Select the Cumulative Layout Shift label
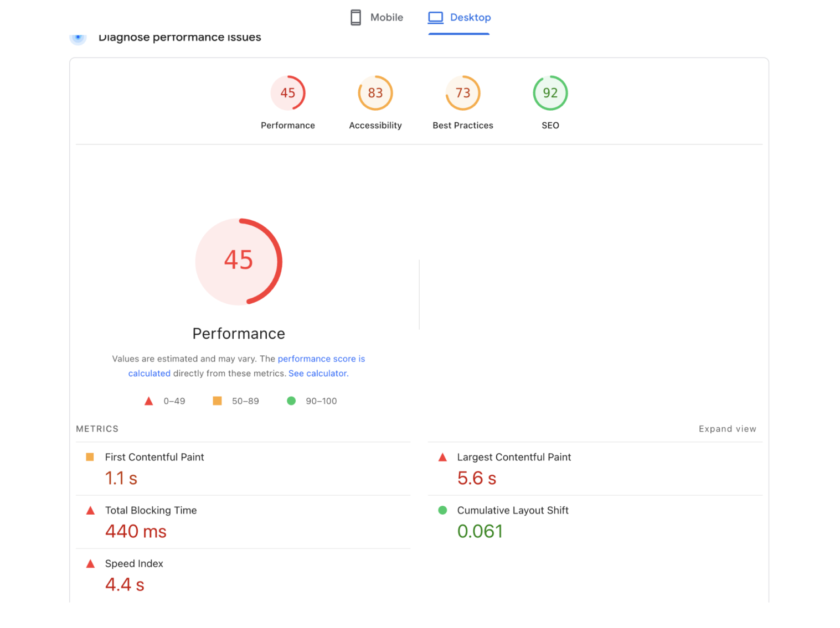 (x=513, y=510)
